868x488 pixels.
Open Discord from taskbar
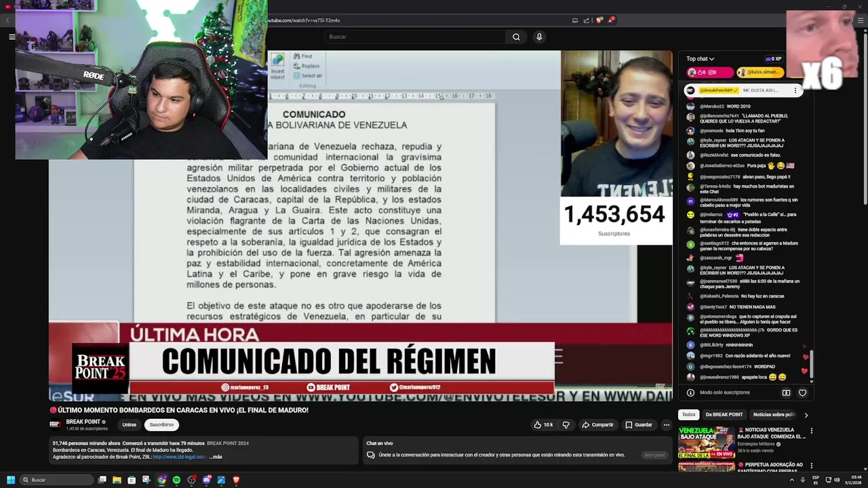tap(206, 480)
